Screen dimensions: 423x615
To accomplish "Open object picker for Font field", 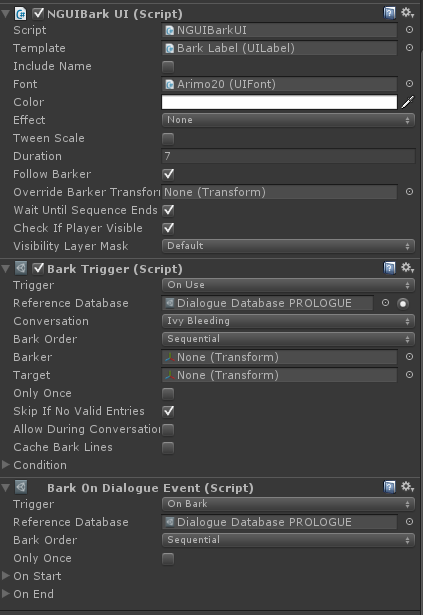I will (409, 84).
